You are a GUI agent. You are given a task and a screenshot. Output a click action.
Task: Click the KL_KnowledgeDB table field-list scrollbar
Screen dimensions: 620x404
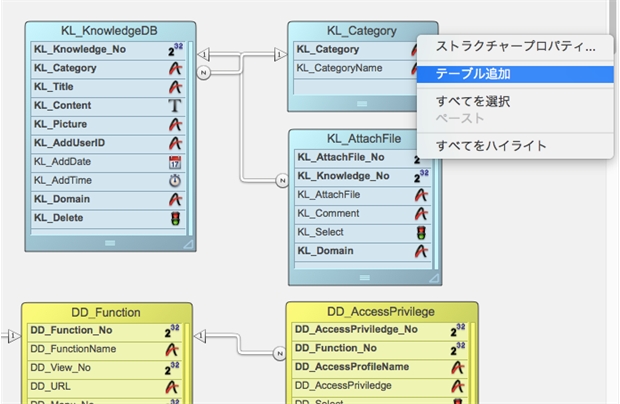190,139
